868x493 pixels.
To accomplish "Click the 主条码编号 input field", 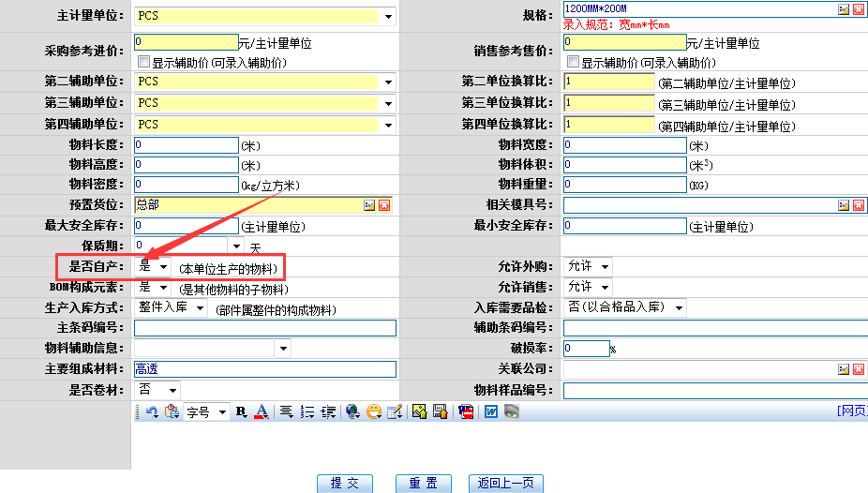I will pos(264,328).
